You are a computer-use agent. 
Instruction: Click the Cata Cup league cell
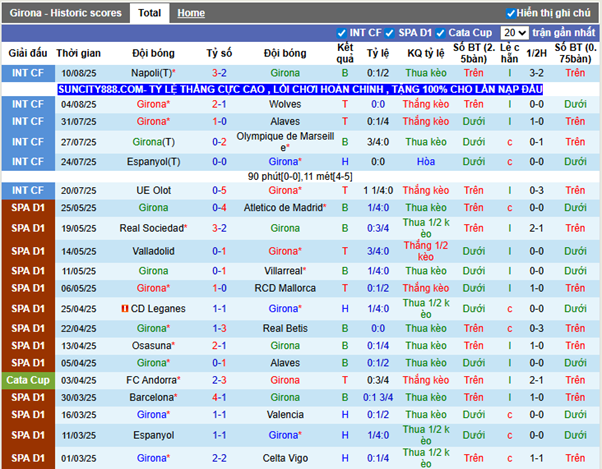28,380
